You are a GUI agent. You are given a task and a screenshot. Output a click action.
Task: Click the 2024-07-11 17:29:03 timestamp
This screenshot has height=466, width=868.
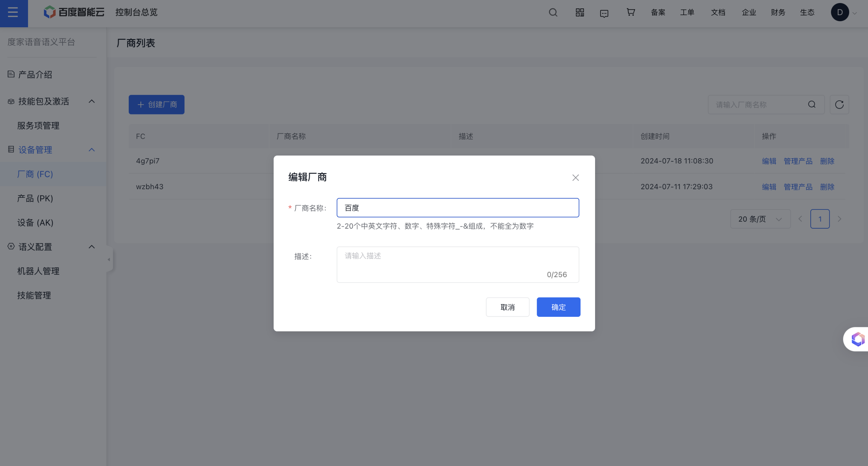(x=676, y=187)
